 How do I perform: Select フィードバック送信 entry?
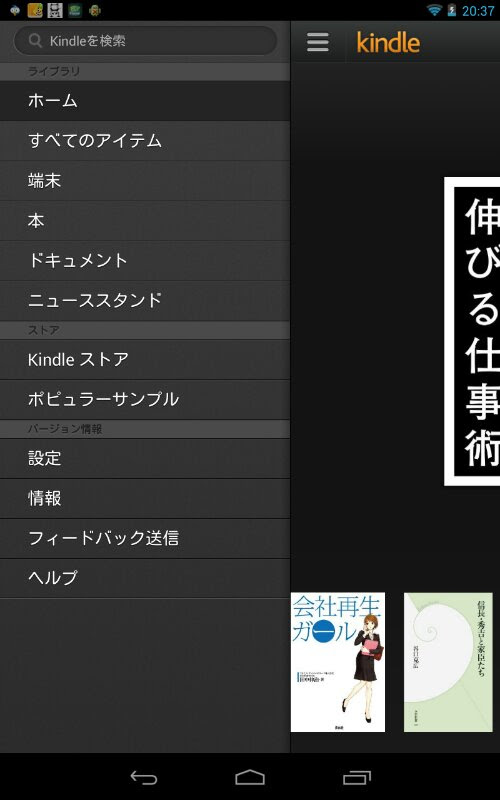(x=145, y=538)
